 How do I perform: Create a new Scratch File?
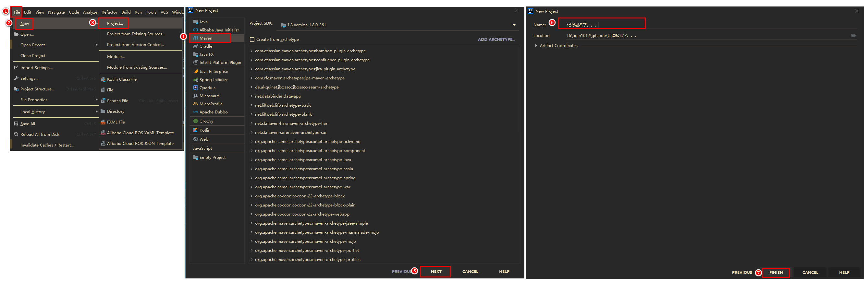(x=141, y=100)
